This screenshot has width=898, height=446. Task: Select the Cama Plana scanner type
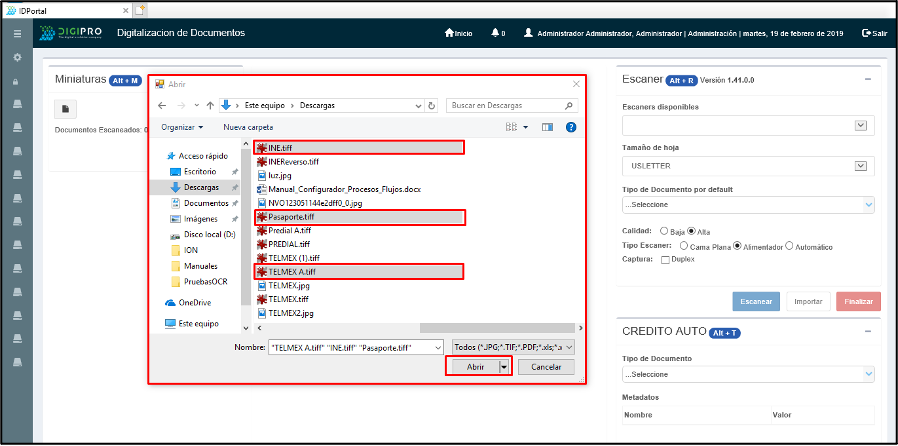click(684, 246)
